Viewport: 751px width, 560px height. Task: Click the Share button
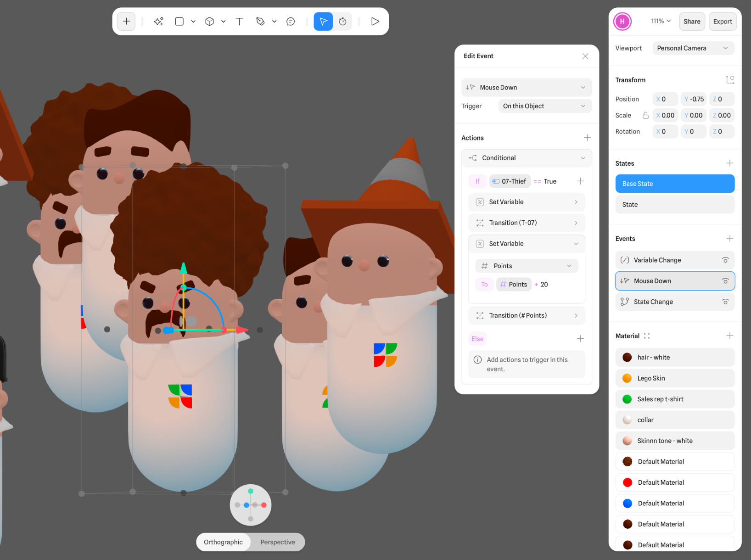pyautogui.click(x=692, y=22)
